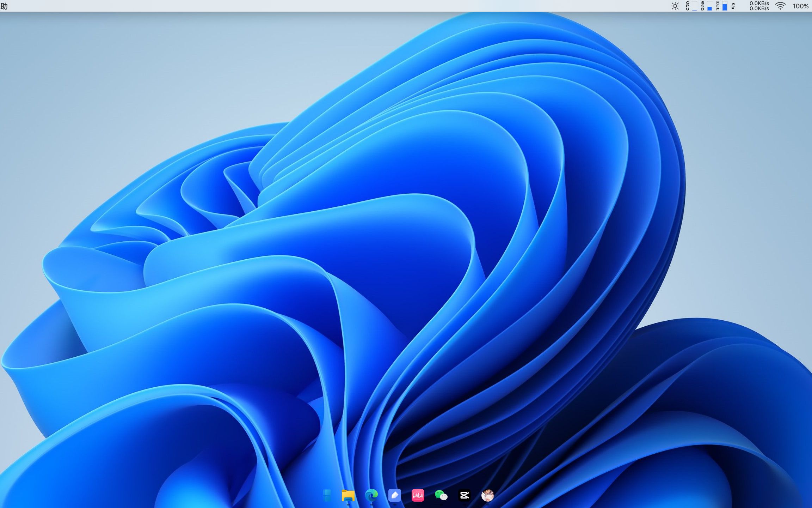Image resolution: width=812 pixels, height=508 pixels.
Task: Open the SSD usage indicator in menu bar
Action: point(706,6)
